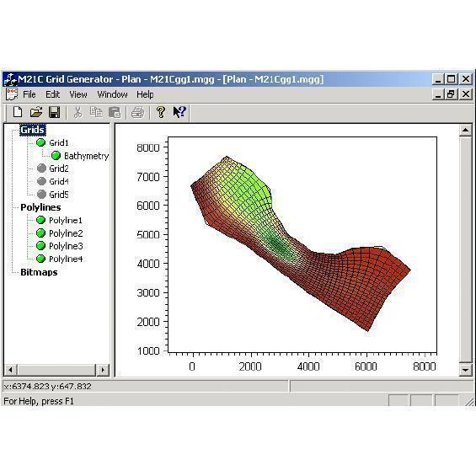Click tree panel scroll left arrow
Screen dimensions: 476x476
(x=11, y=370)
